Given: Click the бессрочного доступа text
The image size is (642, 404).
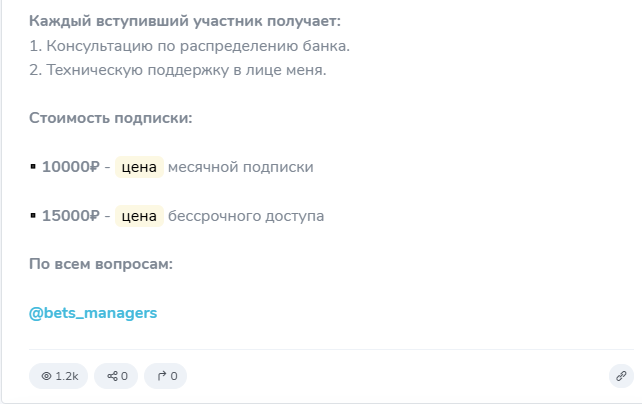Looking at the screenshot, I should (246, 216).
